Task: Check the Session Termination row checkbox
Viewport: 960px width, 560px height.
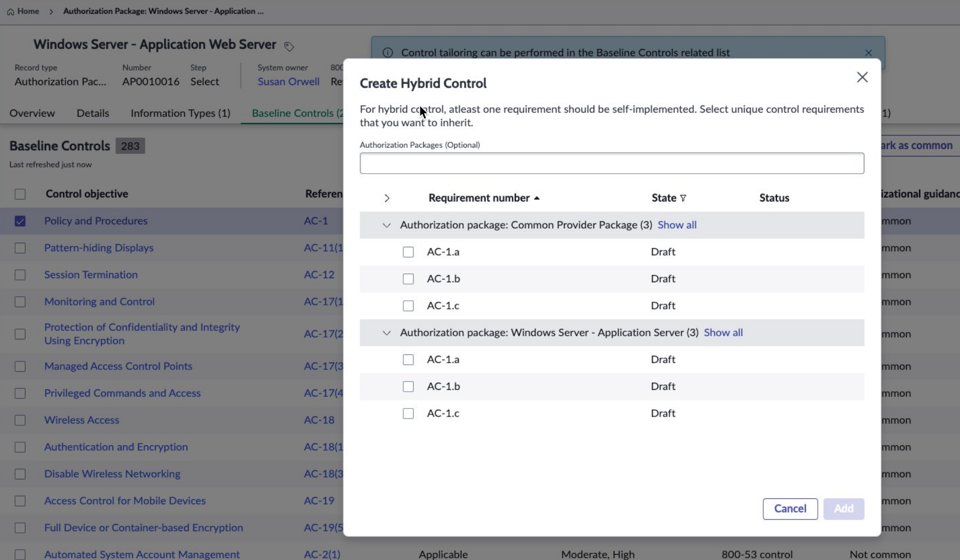Action: [20, 275]
